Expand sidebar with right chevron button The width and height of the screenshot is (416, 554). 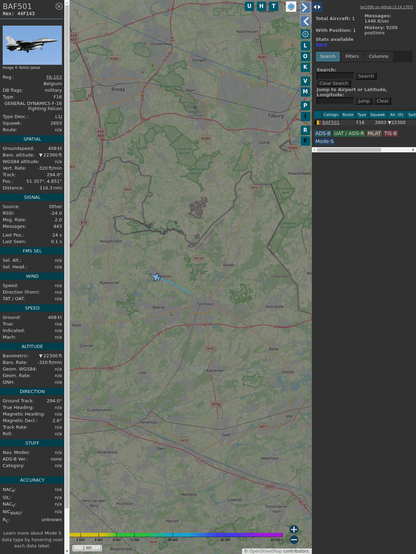(305, 7)
